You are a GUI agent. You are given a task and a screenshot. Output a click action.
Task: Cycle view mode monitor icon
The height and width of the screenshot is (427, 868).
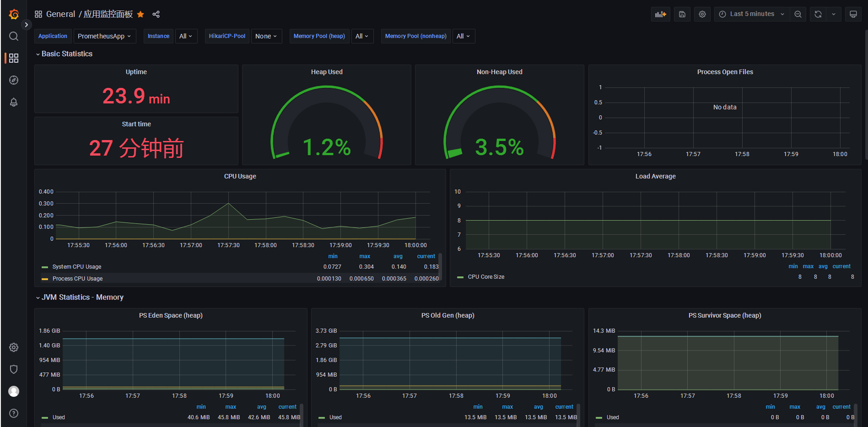[853, 14]
